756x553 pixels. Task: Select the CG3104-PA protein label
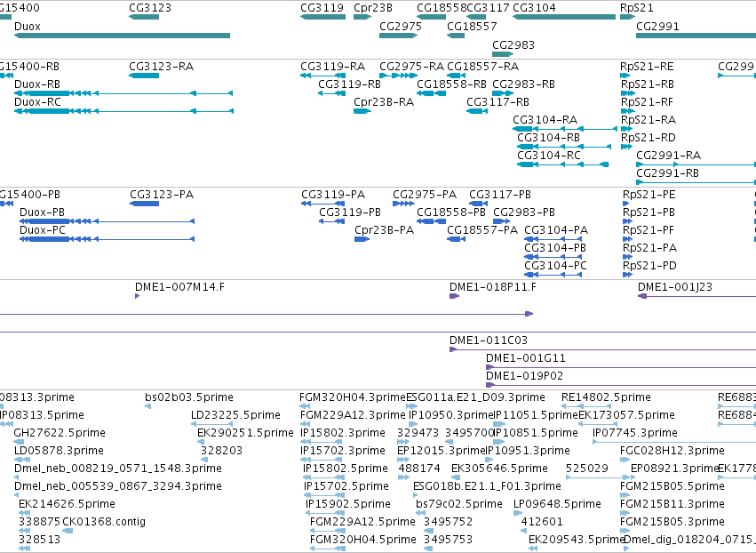(556, 230)
